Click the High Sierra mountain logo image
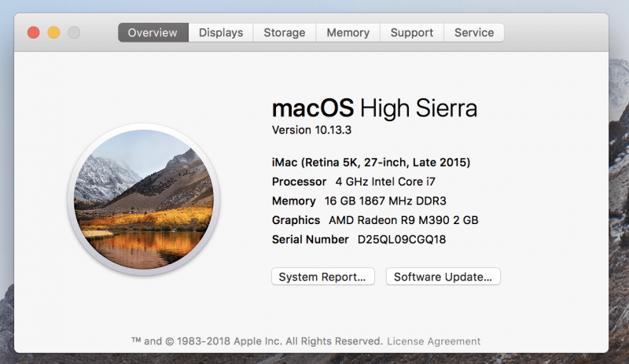 144,200
